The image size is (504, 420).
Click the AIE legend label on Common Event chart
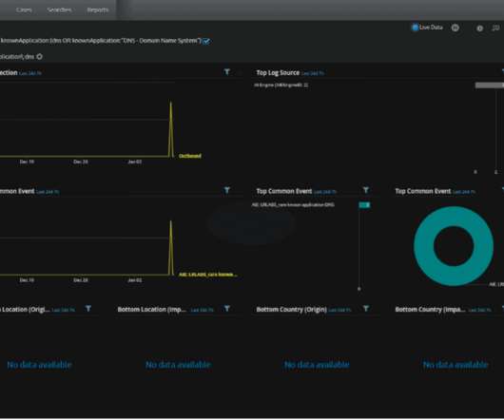pos(208,275)
